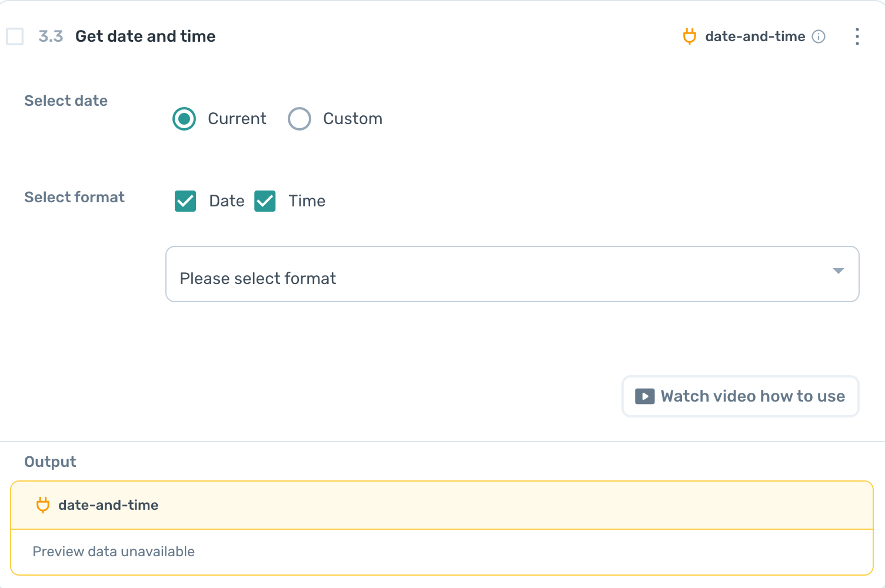Image resolution: width=885 pixels, height=588 pixels.
Task: Open the Please select format dropdown
Action: [x=512, y=274]
